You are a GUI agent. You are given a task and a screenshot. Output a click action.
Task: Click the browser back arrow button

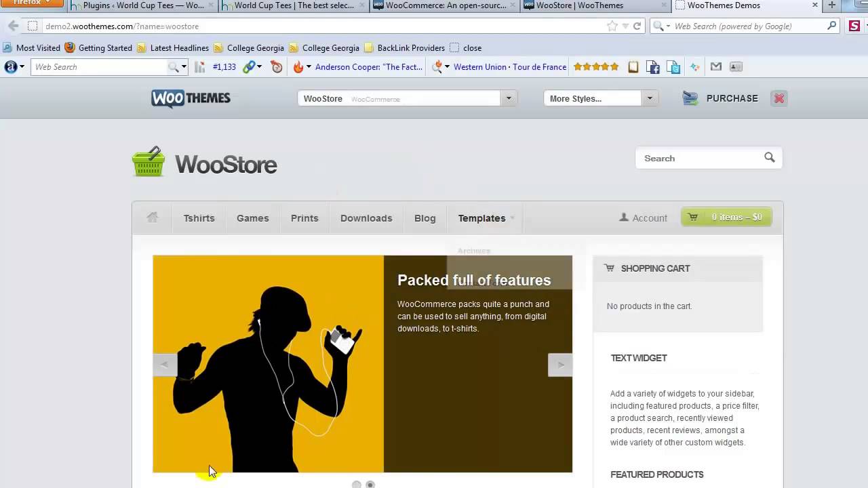point(13,26)
